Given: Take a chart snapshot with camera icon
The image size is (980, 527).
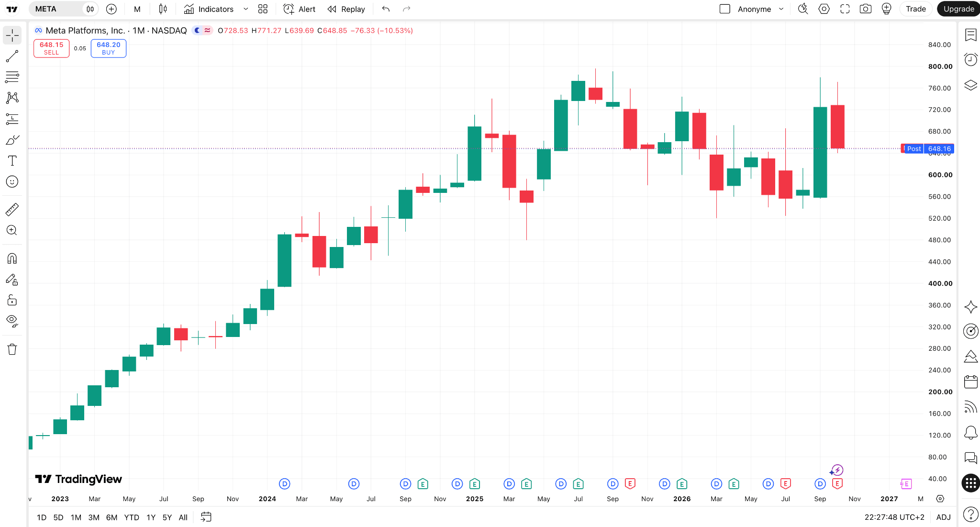Looking at the screenshot, I should pos(865,9).
